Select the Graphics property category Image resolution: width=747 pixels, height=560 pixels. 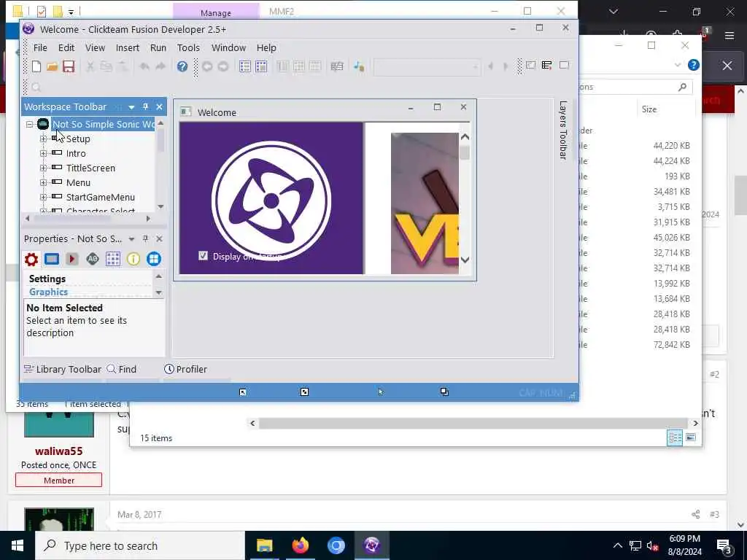pos(49,292)
